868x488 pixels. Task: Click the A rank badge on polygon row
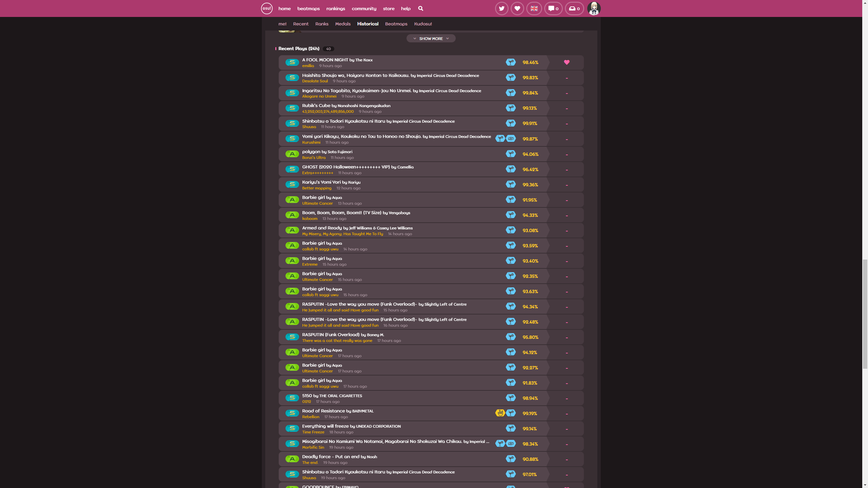click(292, 154)
